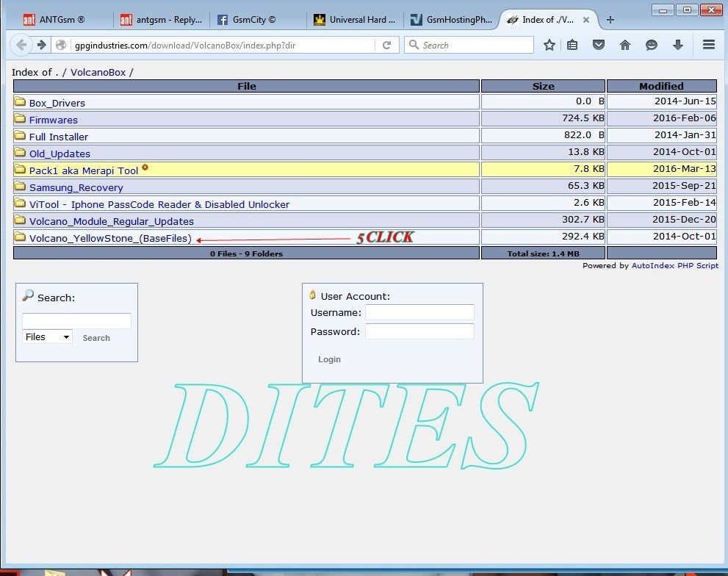Open the Volcano_Module_Regular_Updates link
The width and height of the screenshot is (728, 576).
(112, 222)
